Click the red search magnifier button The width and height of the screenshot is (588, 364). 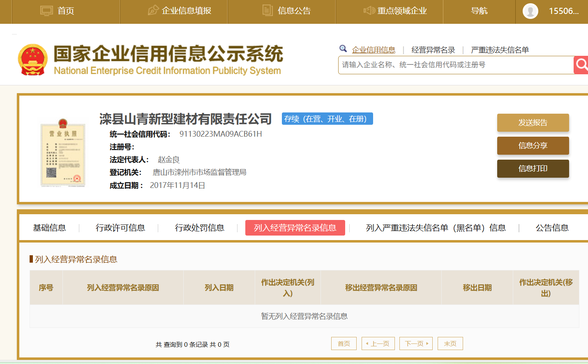581,65
